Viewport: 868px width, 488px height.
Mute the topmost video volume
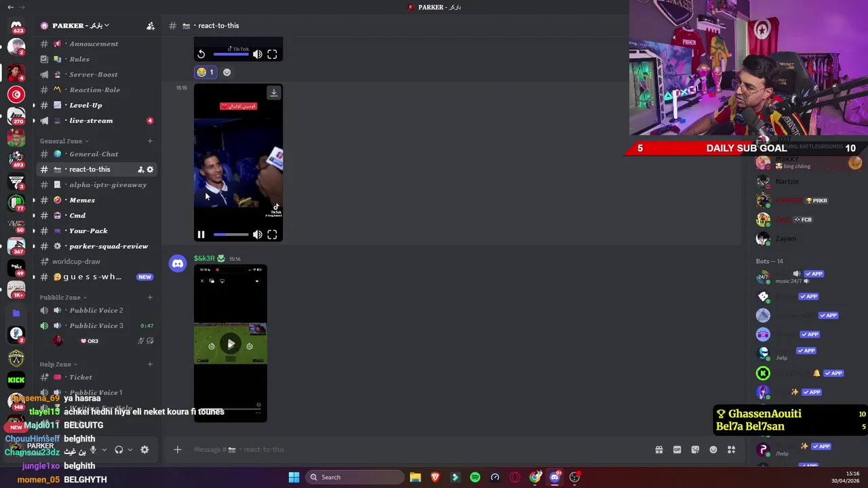pyautogui.click(x=257, y=54)
